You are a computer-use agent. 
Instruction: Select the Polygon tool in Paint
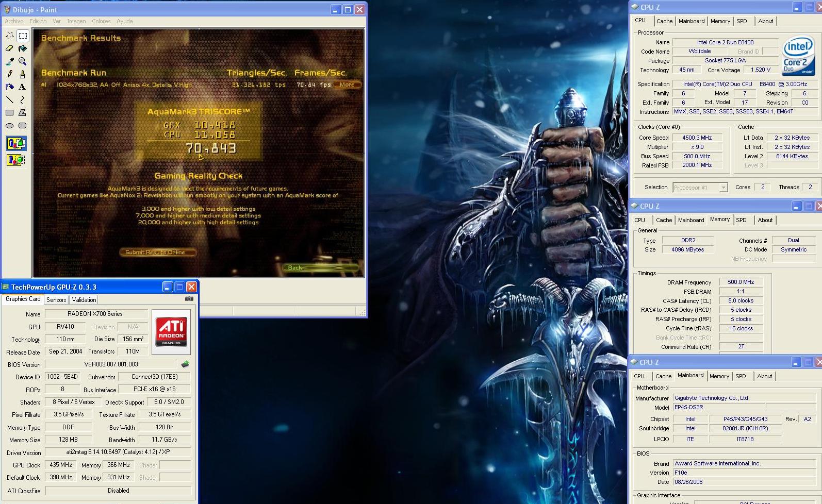point(23,113)
